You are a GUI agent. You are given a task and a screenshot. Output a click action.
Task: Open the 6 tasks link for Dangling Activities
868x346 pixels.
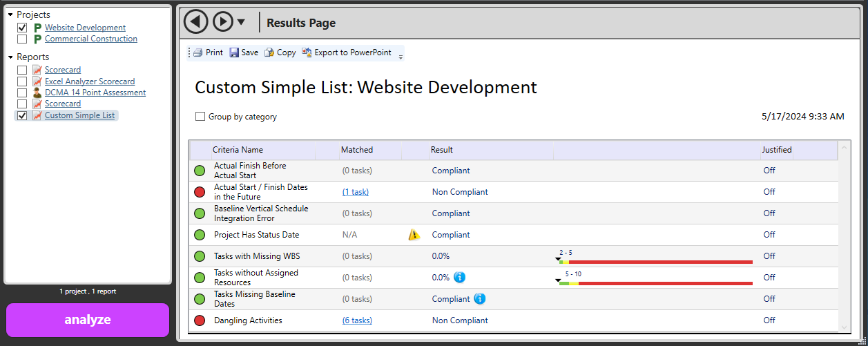click(357, 320)
